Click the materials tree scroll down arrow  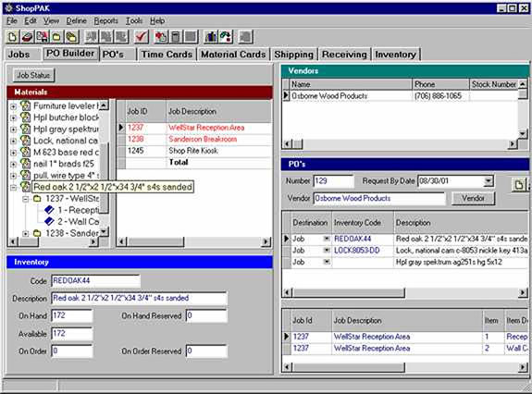tap(104, 231)
